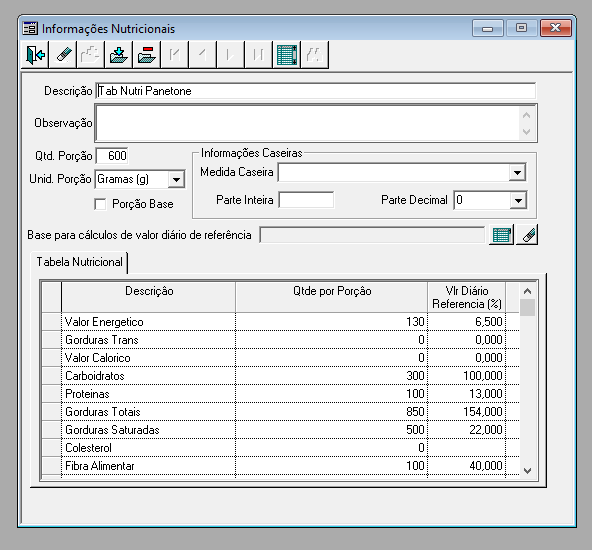Click the eraser clear icon in toolbar

tap(63, 55)
